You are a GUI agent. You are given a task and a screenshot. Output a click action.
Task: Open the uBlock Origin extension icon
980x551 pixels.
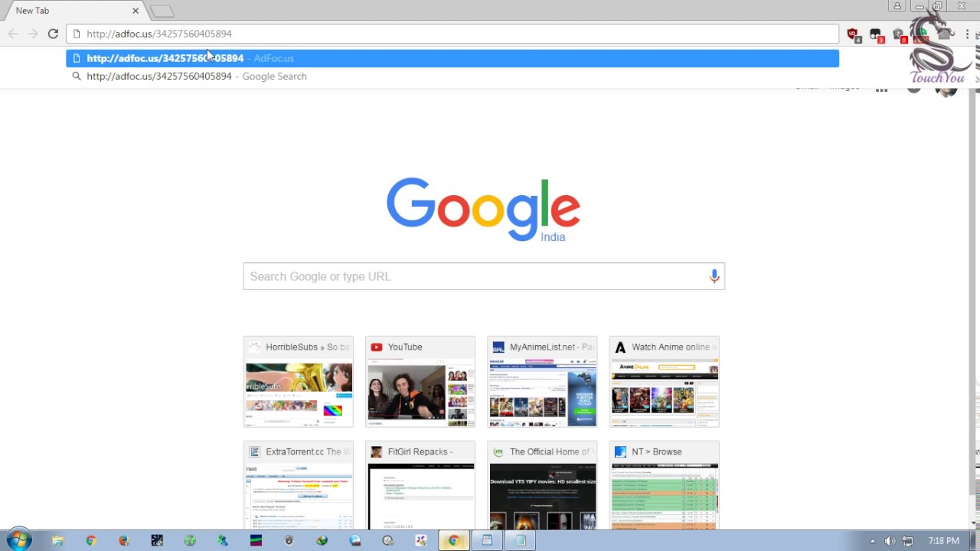tap(853, 34)
